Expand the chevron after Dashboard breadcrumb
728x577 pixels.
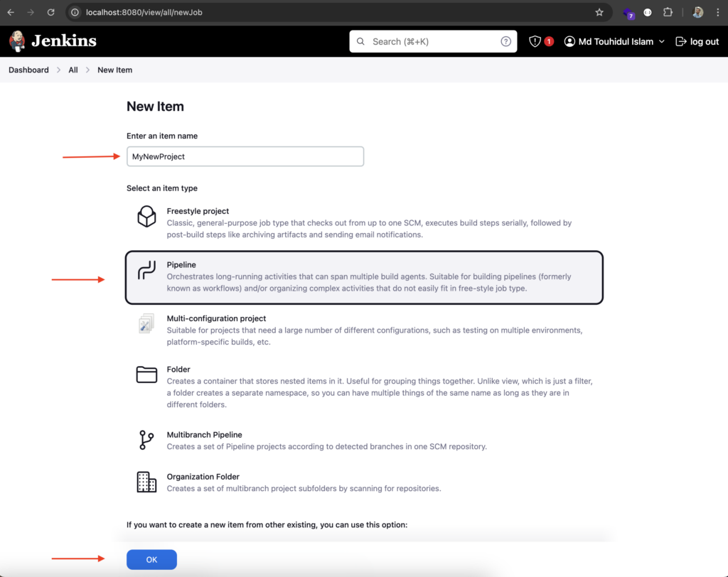tap(58, 70)
